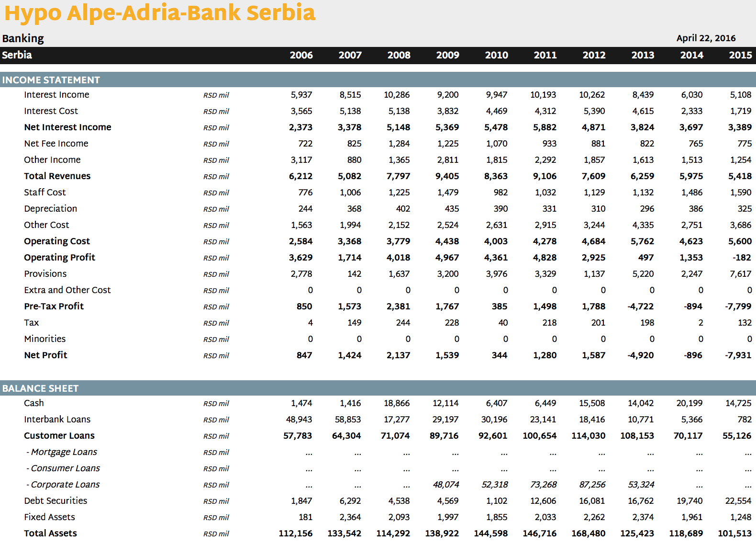The image size is (756, 545).
Task: Select Interest Income 2008 value 10,286
Action: coord(397,95)
